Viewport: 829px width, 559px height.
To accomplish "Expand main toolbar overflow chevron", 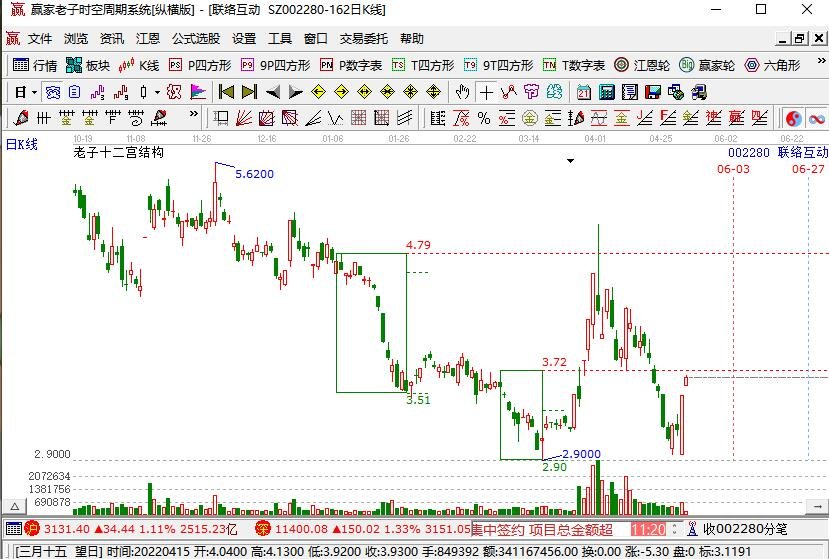I will pos(821,61).
